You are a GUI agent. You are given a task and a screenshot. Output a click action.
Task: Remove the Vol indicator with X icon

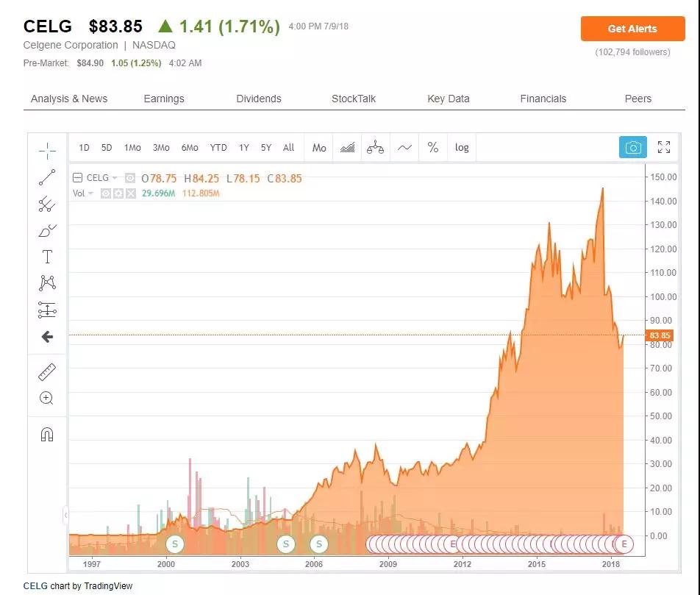point(131,193)
